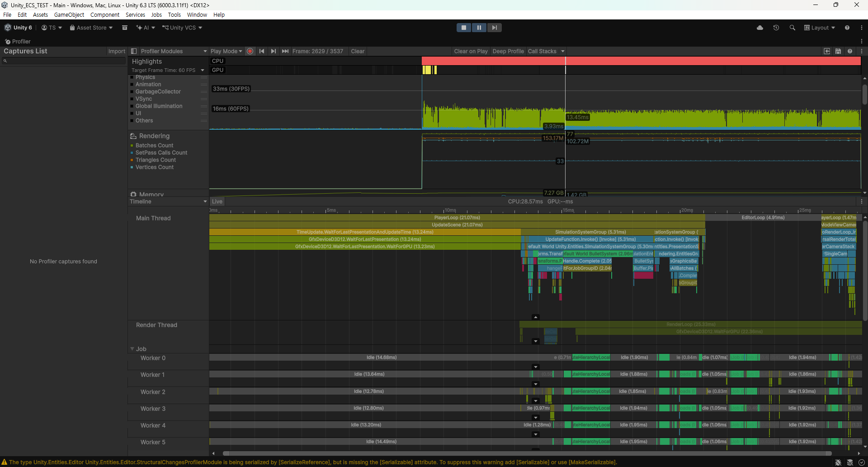Screen dimensions: 868x467
Task: Jump to the previous profiler frame
Action: tap(262, 51)
